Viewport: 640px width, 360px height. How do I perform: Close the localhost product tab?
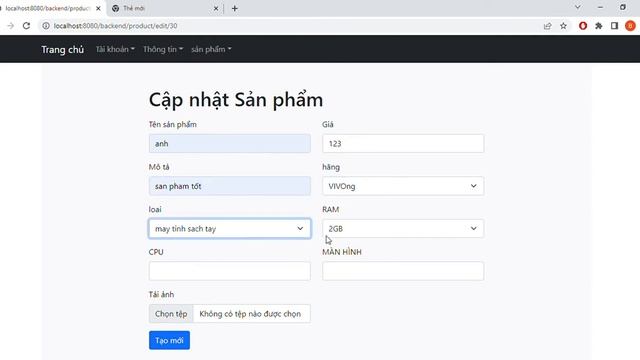tap(98, 8)
